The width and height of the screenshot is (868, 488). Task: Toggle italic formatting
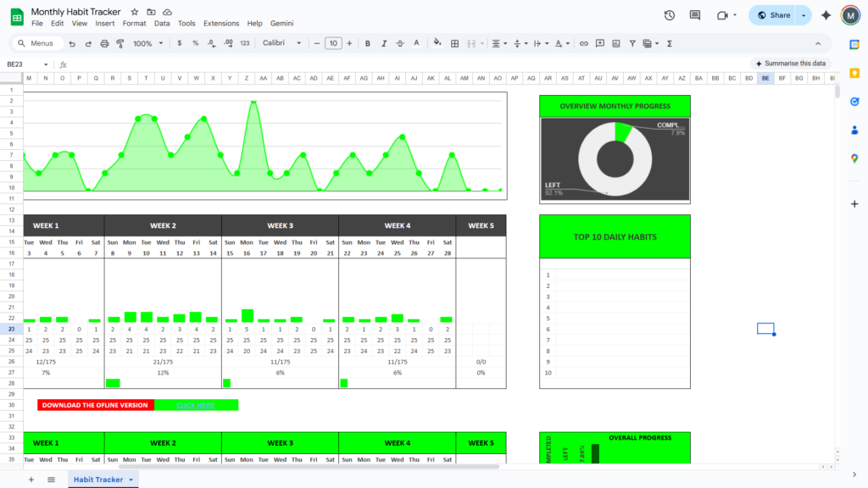coord(384,43)
